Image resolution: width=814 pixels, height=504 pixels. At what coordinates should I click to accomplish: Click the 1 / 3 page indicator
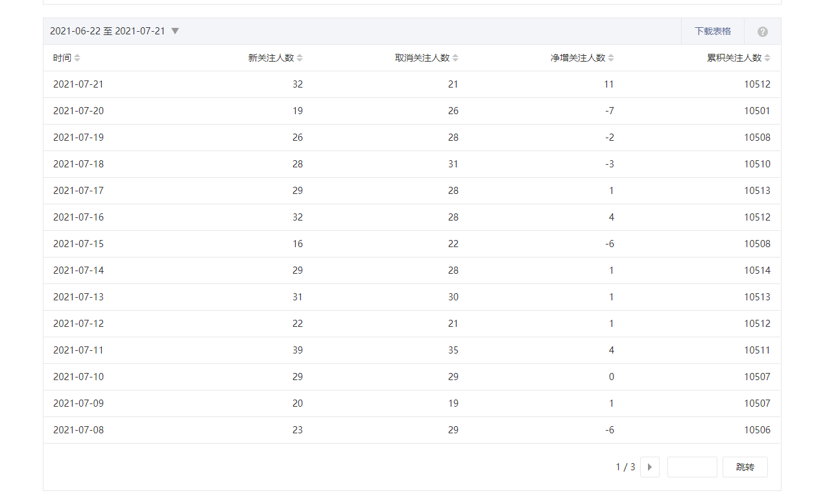(x=625, y=467)
